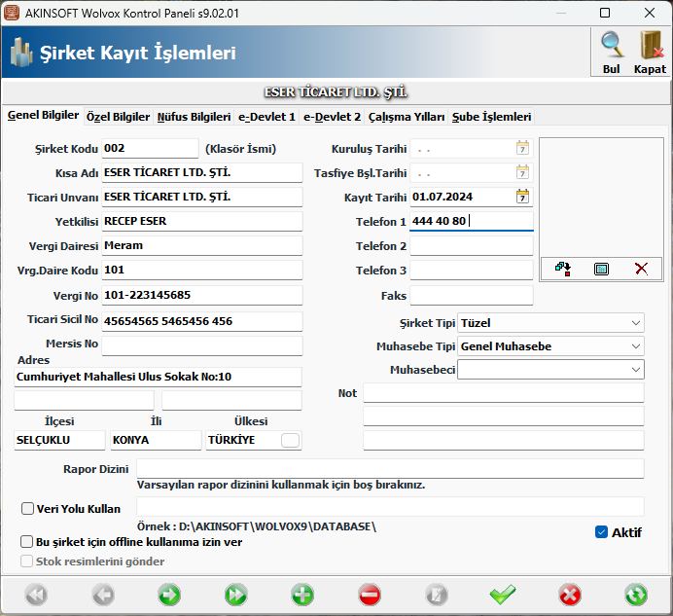This screenshot has height=616, width=673.
Task: Click the İlçesi field SELÇUKLU
Action: tap(59, 440)
